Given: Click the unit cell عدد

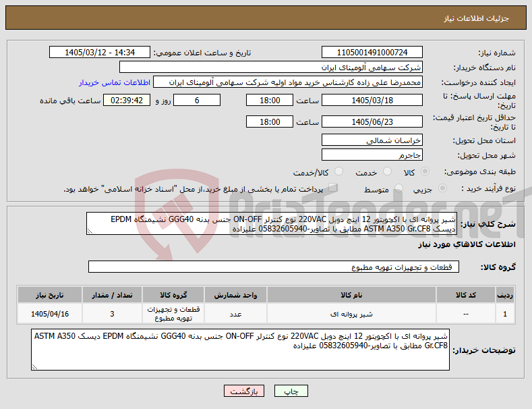Looking at the screenshot, I should tap(235, 314).
